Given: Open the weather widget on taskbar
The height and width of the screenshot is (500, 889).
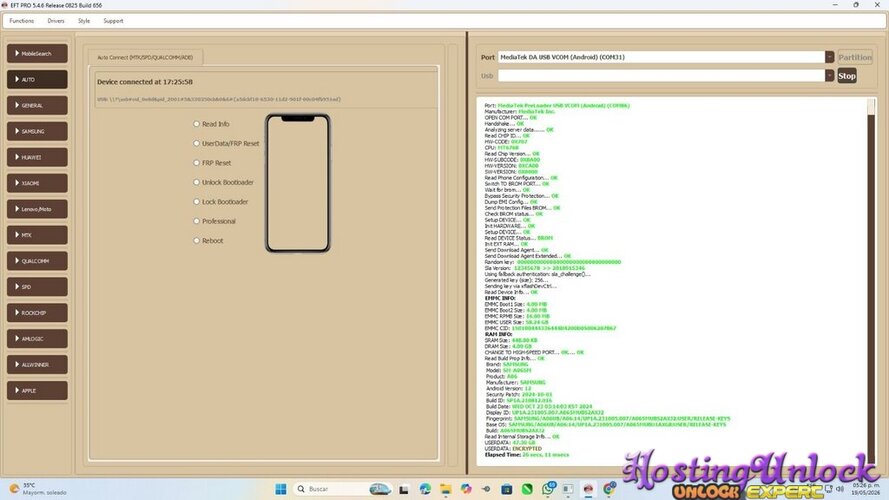Looking at the screenshot, I should 37,489.
